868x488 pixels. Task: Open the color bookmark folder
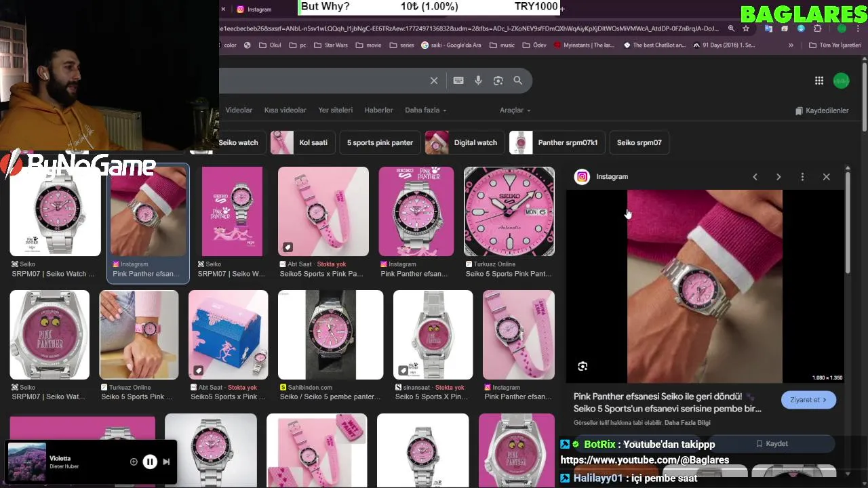(x=230, y=45)
